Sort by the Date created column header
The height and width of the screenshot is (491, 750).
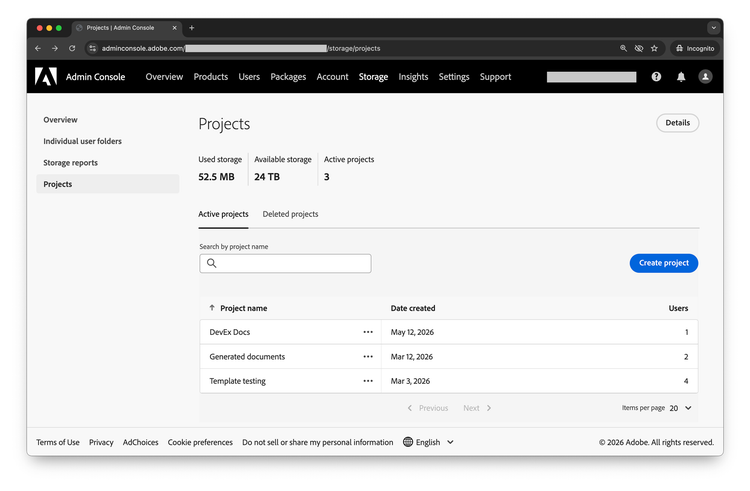(x=413, y=308)
